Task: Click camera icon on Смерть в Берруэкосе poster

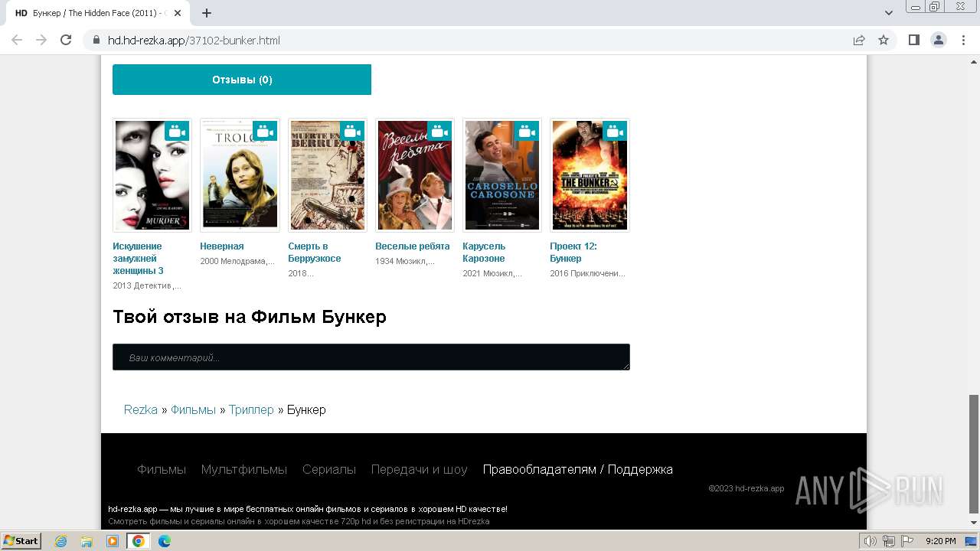Action: click(x=352, y=131)
